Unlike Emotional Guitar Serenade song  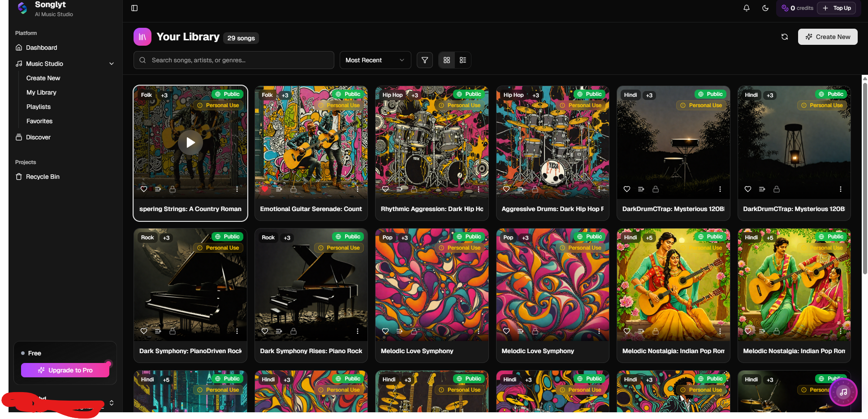point(265,189)
